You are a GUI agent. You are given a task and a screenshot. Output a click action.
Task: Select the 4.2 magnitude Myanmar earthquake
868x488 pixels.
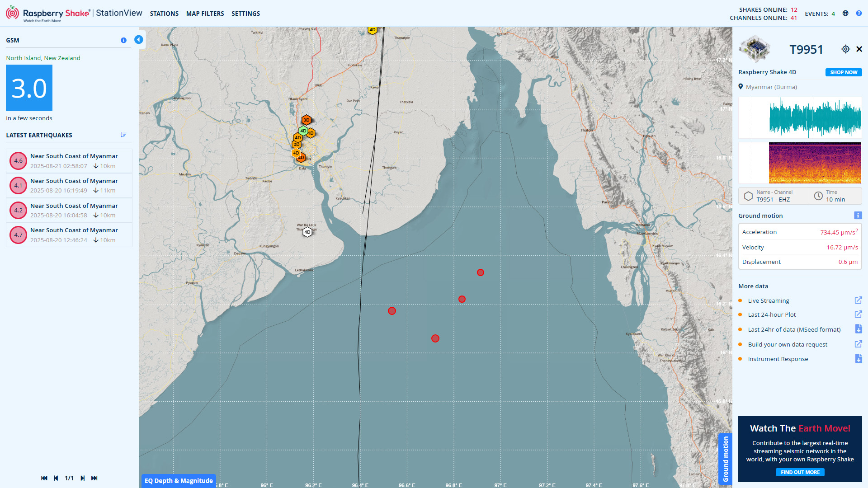click(69, 210)
